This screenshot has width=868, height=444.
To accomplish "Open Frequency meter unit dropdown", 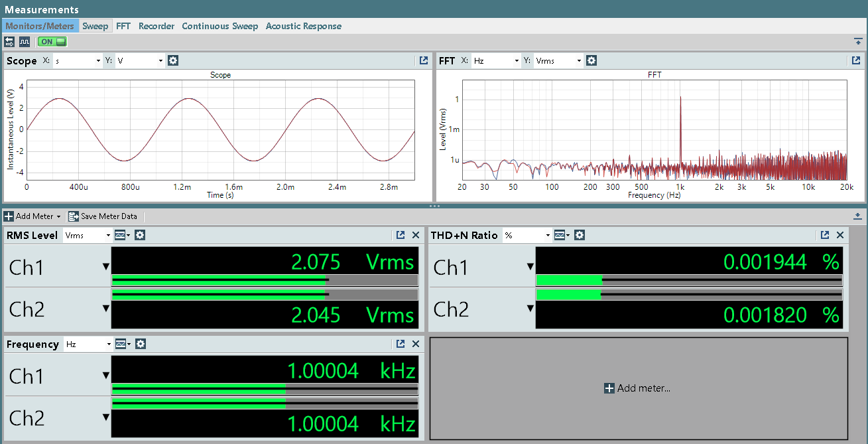I will tap(88, 344).
